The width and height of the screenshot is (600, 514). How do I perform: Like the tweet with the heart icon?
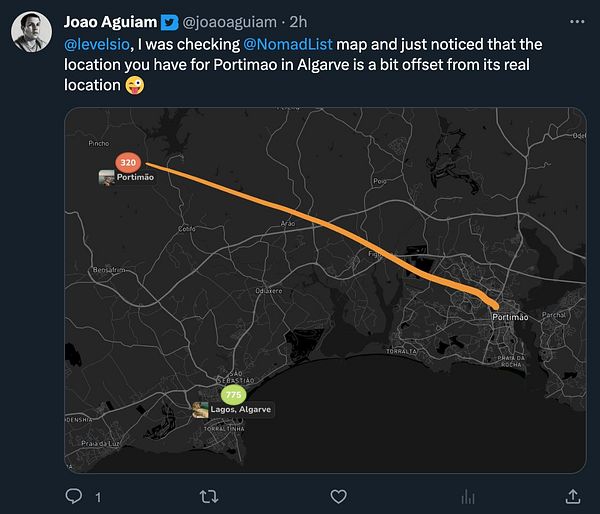(x=339, y=496)
